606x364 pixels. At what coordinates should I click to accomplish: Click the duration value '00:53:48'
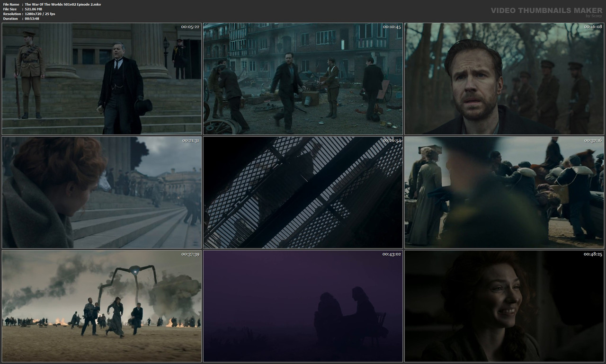pos(32,18)
